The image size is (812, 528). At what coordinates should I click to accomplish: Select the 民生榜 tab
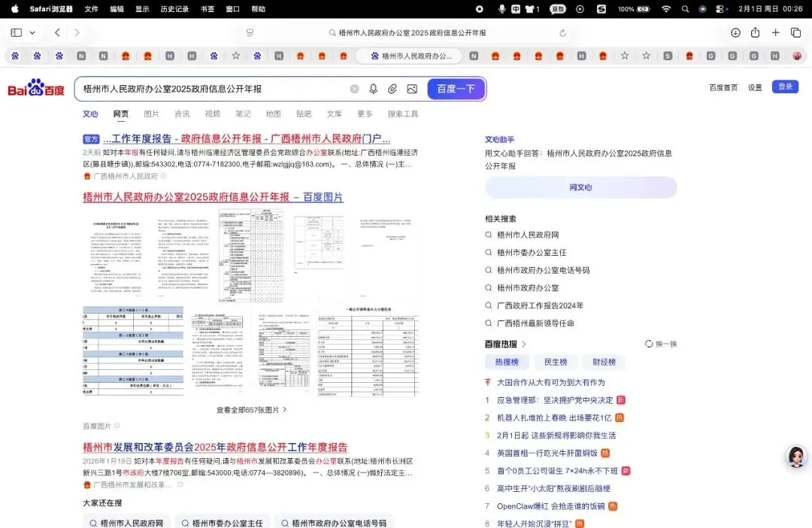click(555, 363)
